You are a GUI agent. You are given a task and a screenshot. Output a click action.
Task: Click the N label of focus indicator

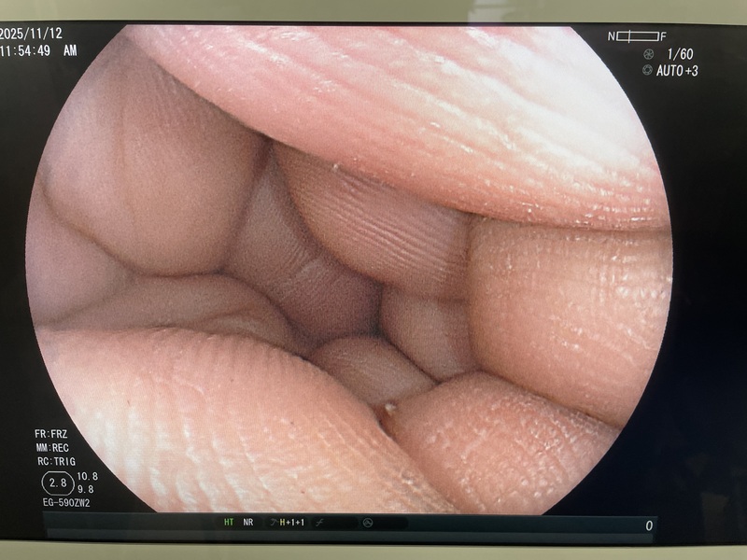612,36
